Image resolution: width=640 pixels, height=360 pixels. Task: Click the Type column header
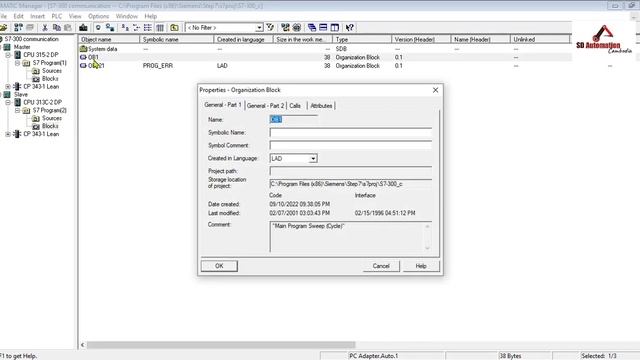pyautogui.click(x=362, y=39)
